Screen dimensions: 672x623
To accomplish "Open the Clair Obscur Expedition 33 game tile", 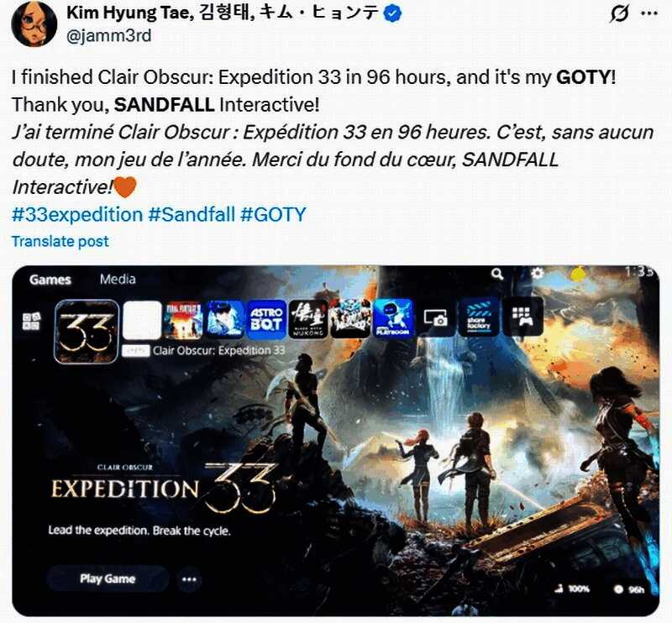I will click(x=87, y=331).
